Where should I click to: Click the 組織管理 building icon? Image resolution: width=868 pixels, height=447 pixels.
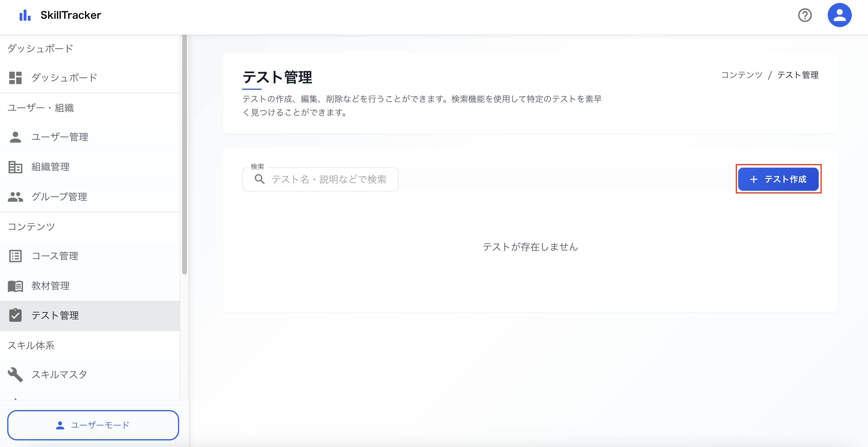(16, 167)
